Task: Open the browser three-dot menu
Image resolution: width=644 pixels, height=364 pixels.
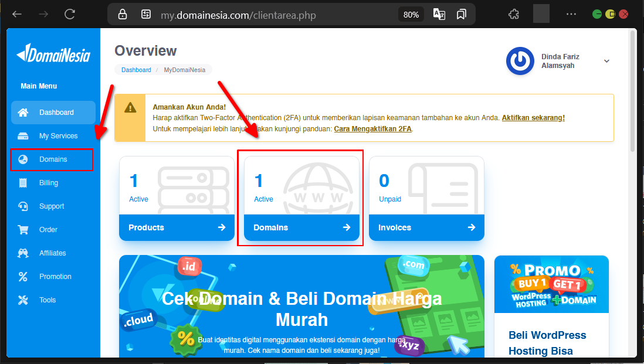Action: click(x=571, y=15)
